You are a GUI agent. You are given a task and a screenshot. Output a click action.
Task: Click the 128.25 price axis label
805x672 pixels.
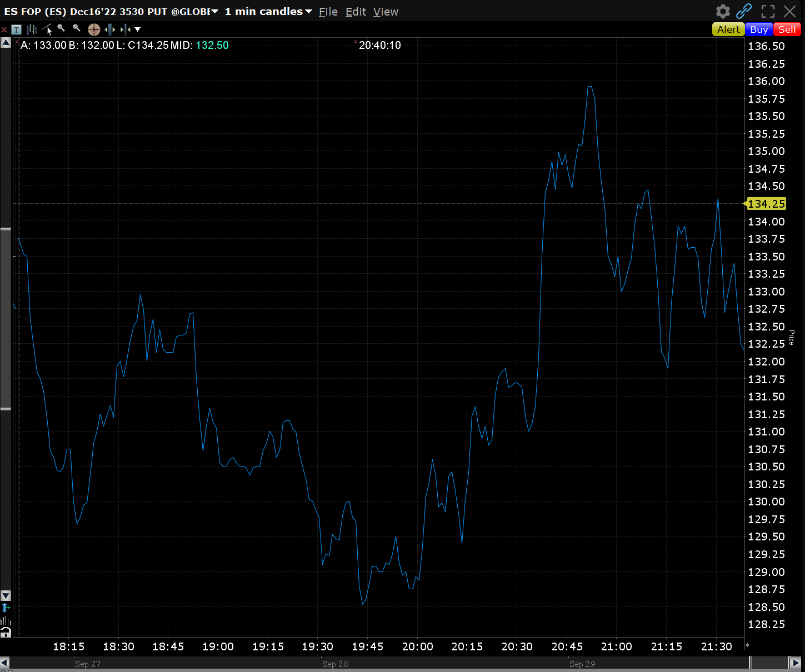click(766, 624)
